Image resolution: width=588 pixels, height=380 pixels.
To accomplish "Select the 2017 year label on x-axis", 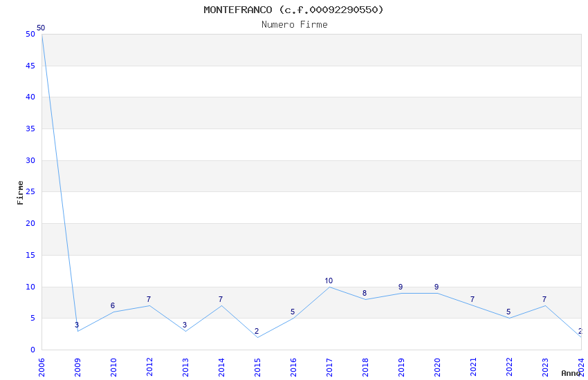I will click(x=329, y=368).
